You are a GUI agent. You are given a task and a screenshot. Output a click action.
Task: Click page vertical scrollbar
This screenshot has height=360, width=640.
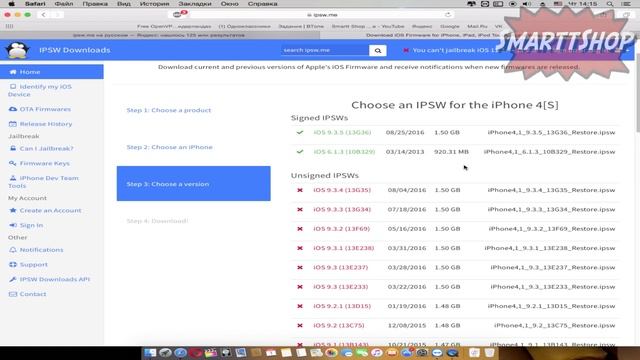[637, 92]
